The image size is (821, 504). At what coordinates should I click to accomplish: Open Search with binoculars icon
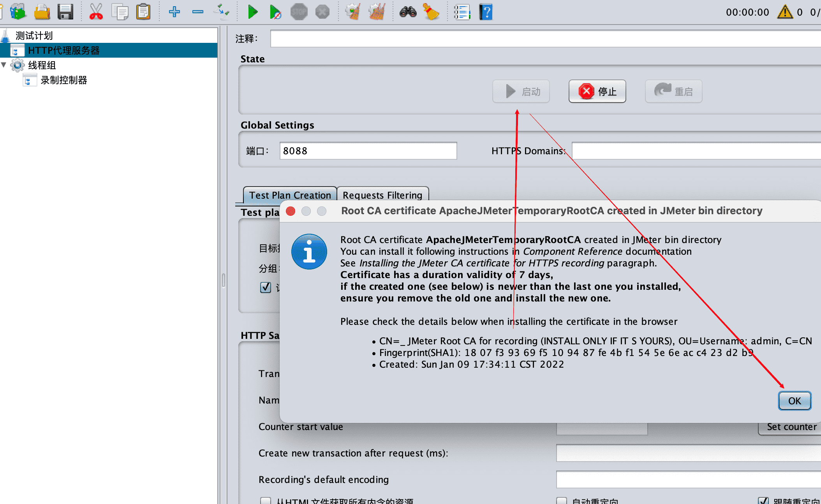408,12
